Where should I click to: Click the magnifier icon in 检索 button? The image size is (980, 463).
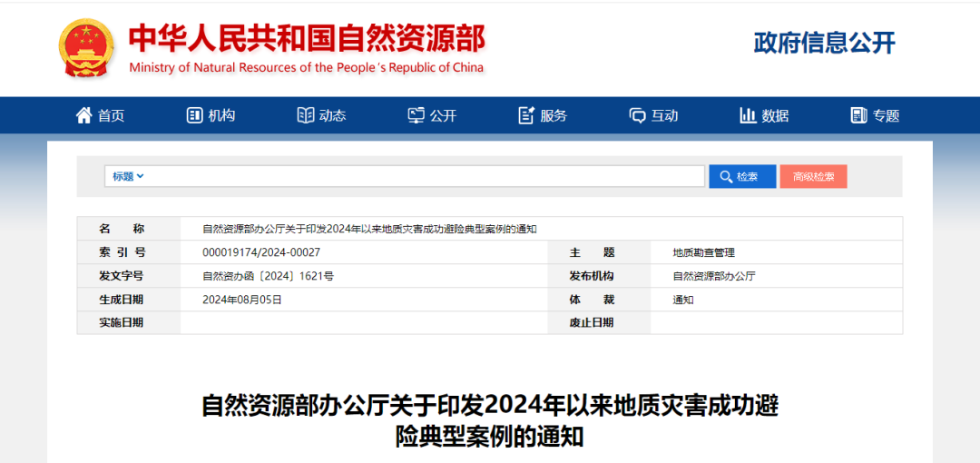[726, 177]
